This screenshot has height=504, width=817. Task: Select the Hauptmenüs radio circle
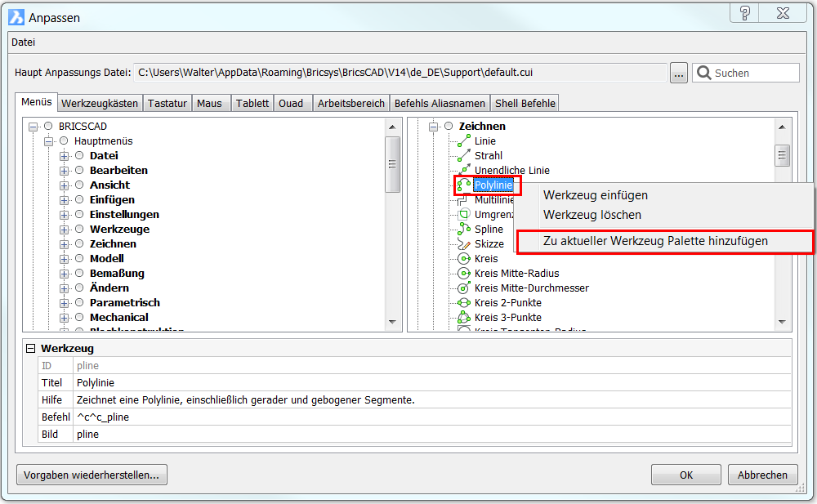pyautogui.click(x=64, y=140)
